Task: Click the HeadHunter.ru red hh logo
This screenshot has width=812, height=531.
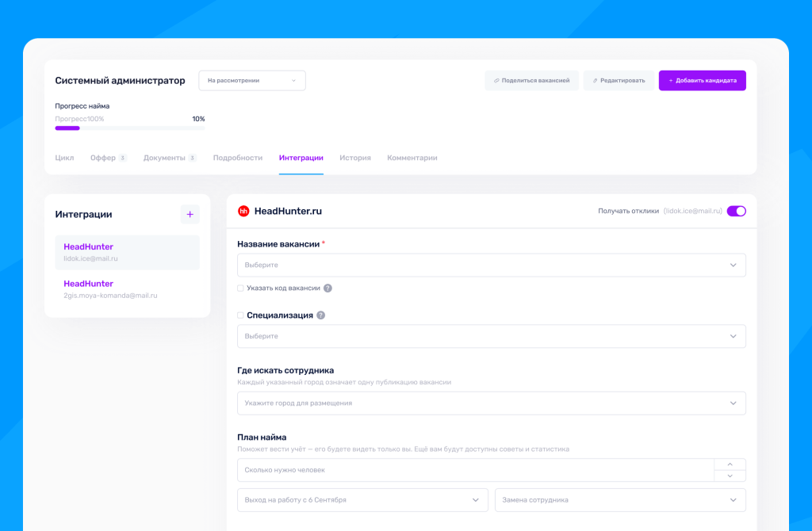Action: 243,211
